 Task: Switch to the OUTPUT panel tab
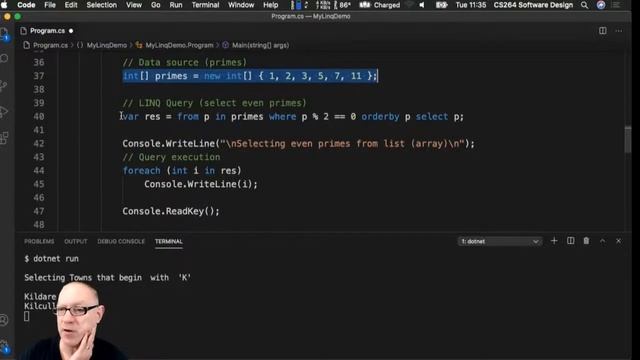click(x=76, y=241)
